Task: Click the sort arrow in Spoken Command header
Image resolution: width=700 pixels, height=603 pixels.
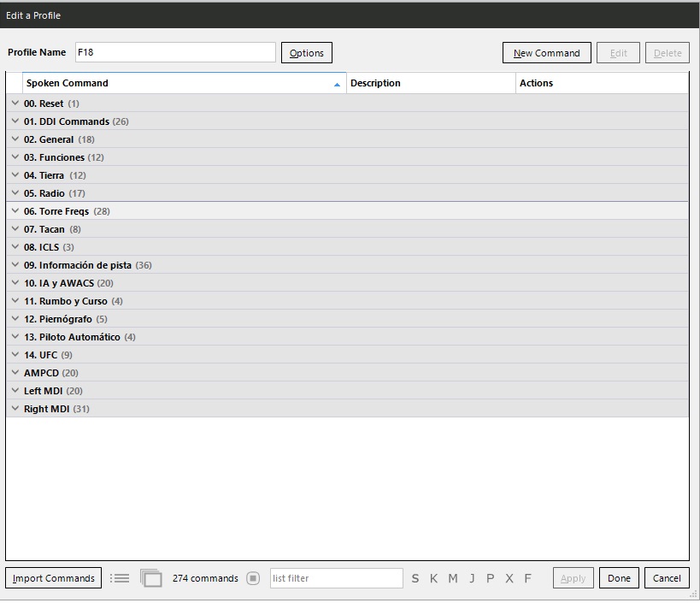Action: pyautogui.click(x=337, y=84)
